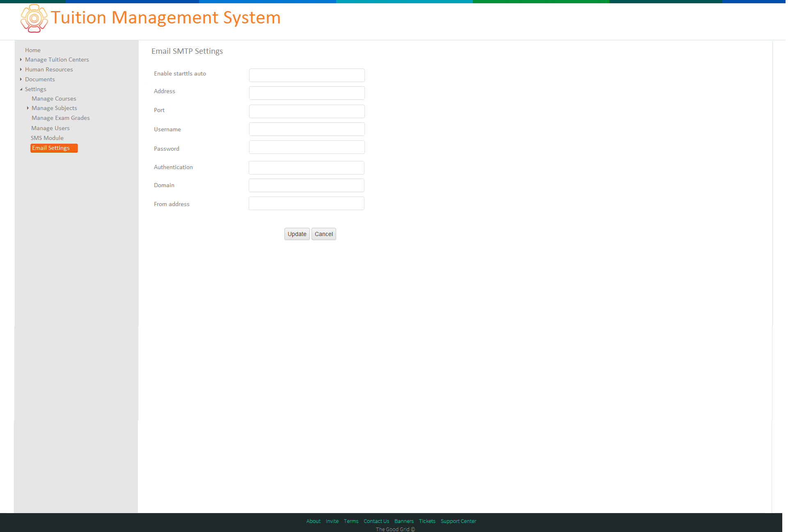Open Manage Tuition Centers menu item
Screen dimensions: 788x532
57,60
